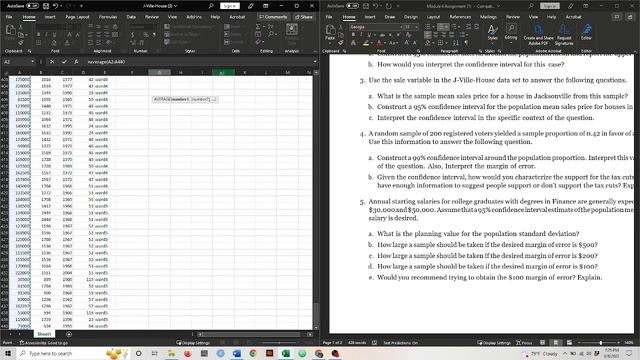Open Word from Windows taskbar
This screenshot has width=640, height=360.
[237, 353]
